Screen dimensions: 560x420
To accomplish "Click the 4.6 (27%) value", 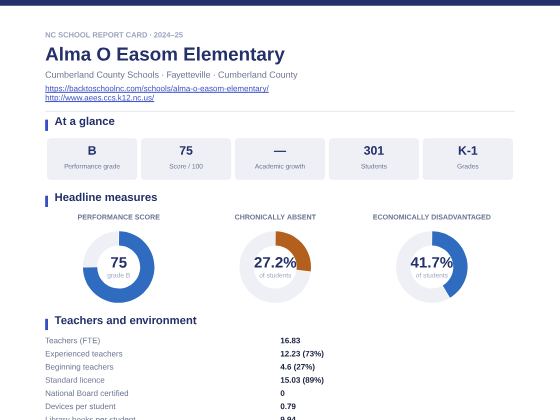I will click(x=298, y=367).
